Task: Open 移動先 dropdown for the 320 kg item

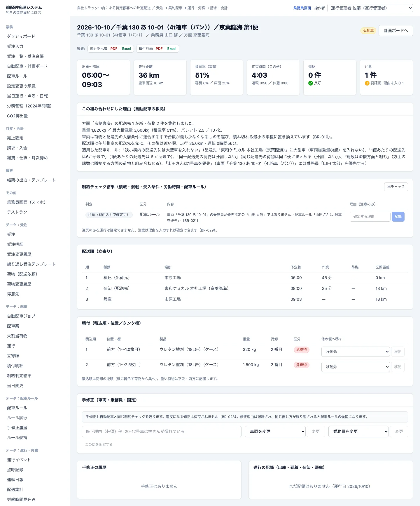Action: pyautogui.click(x=356, y=352)
